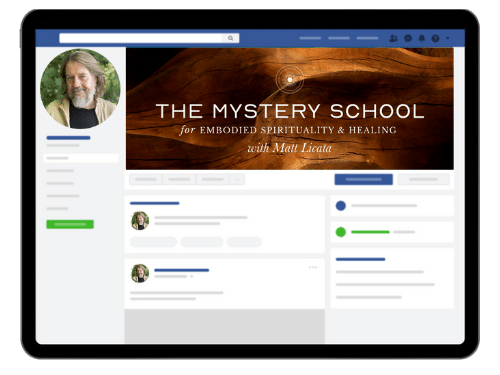Open the friend requests icon
The width and height of the screenshot is (500, 375).
[393, 38]
